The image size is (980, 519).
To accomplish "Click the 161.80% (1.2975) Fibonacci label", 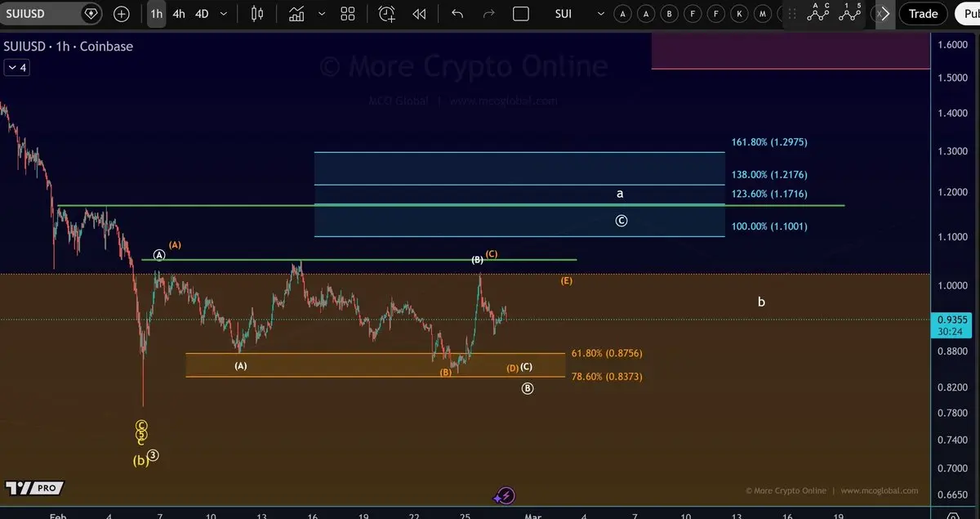I will (x=769, y=142).
